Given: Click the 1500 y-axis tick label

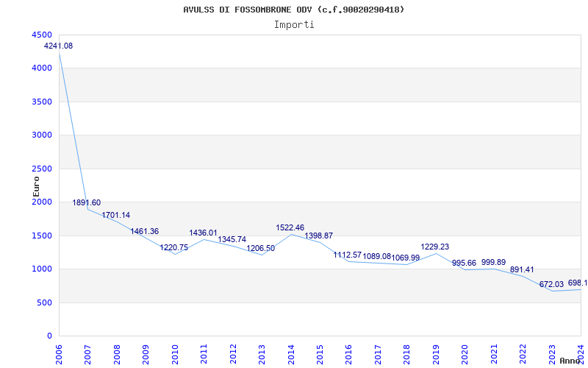Looking at the screenshot, I should tap(43, 236).
